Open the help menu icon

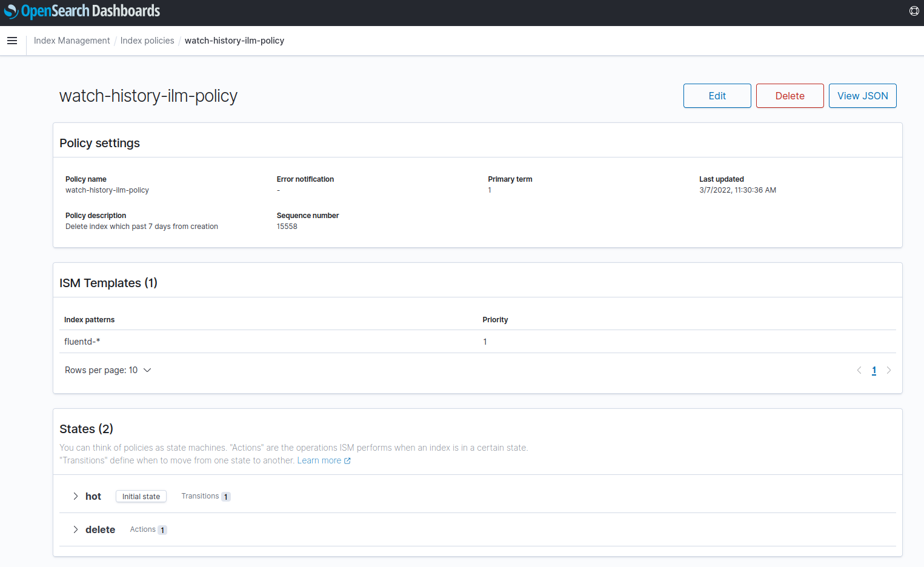point(914,11)
